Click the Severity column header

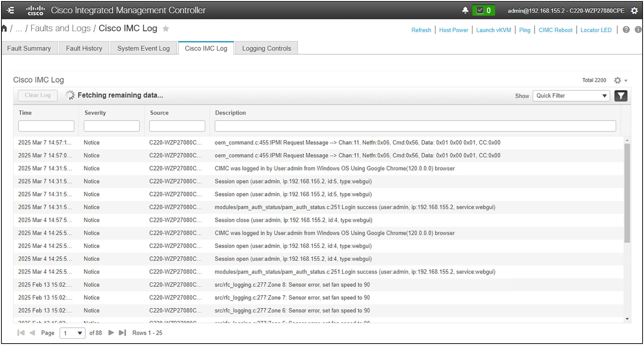(95, 113)
